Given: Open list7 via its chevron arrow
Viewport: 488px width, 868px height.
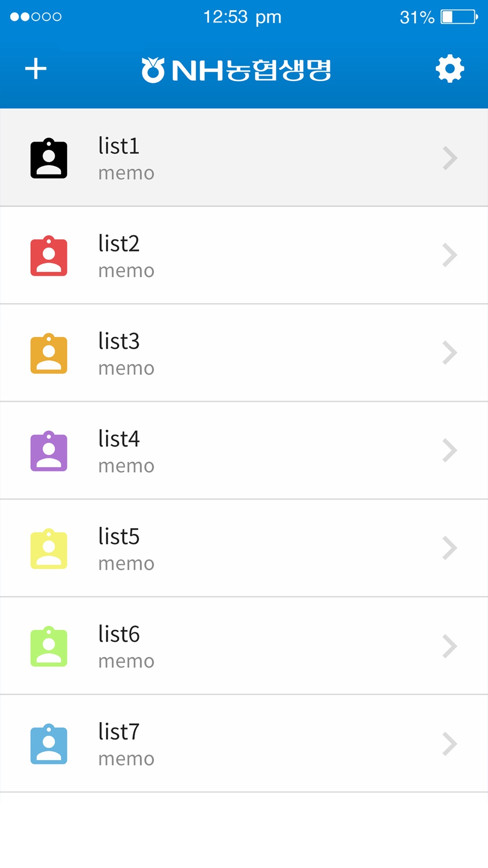Looking at the screenshot, I should tap(449, 744).
